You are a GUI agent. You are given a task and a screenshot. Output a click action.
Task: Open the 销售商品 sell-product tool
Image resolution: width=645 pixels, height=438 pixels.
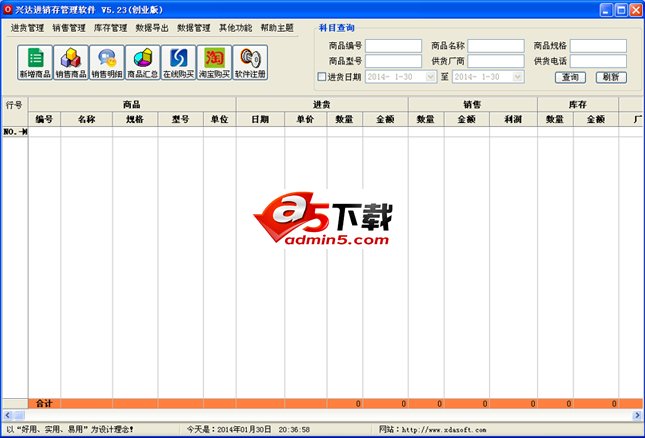pos(71,63)
